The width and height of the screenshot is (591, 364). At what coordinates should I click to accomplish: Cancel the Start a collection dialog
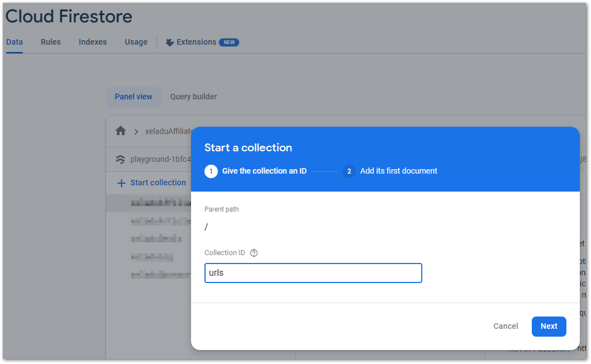pos(506,327)
